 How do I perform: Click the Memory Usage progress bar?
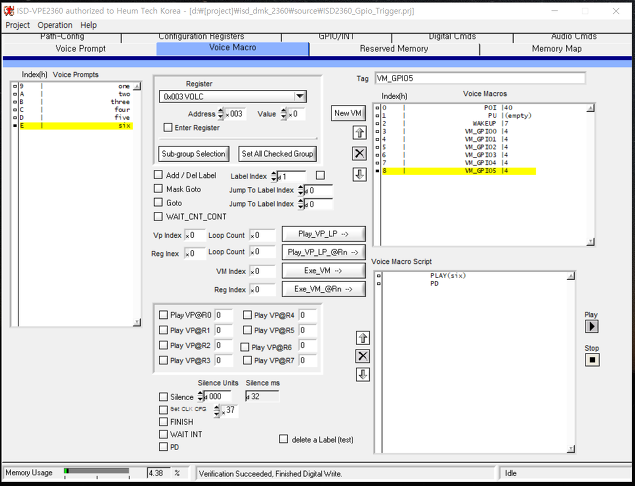(96, 471)
